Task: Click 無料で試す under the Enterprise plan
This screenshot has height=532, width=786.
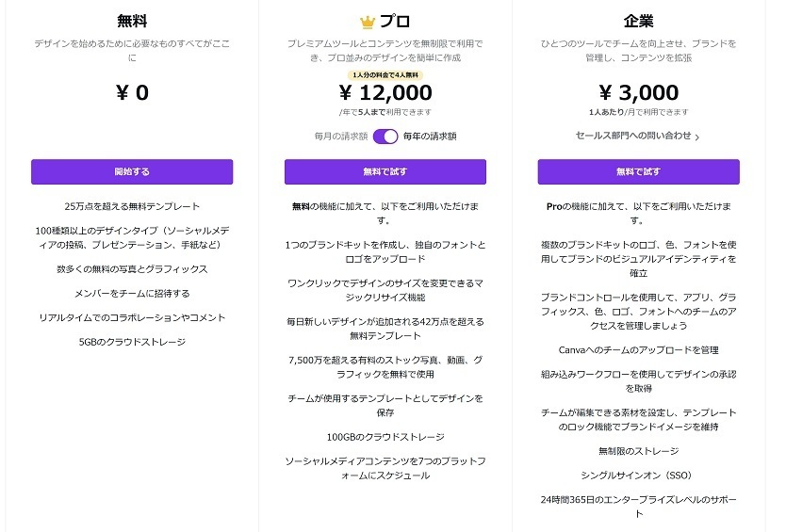Action: (x=639, y=171)
